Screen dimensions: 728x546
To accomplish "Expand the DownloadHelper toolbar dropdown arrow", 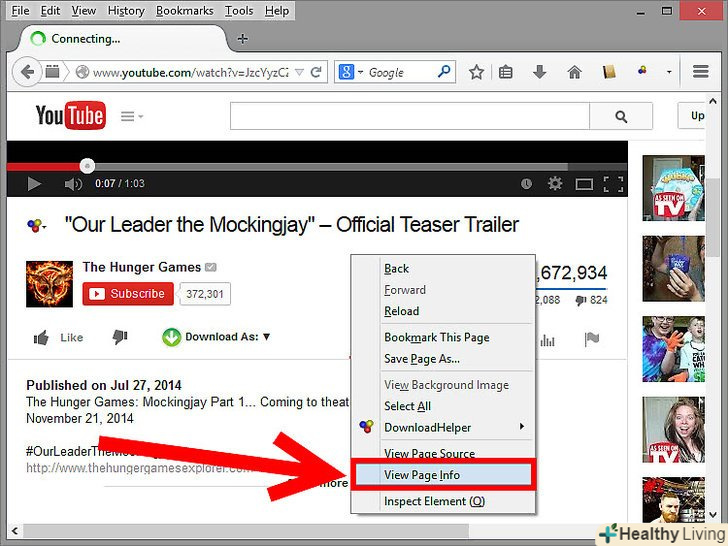I will (x=669, y=72).
